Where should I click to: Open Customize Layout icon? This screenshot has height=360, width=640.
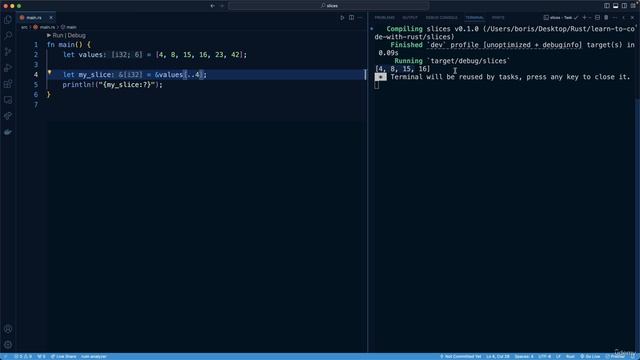[x=633, y=6]
